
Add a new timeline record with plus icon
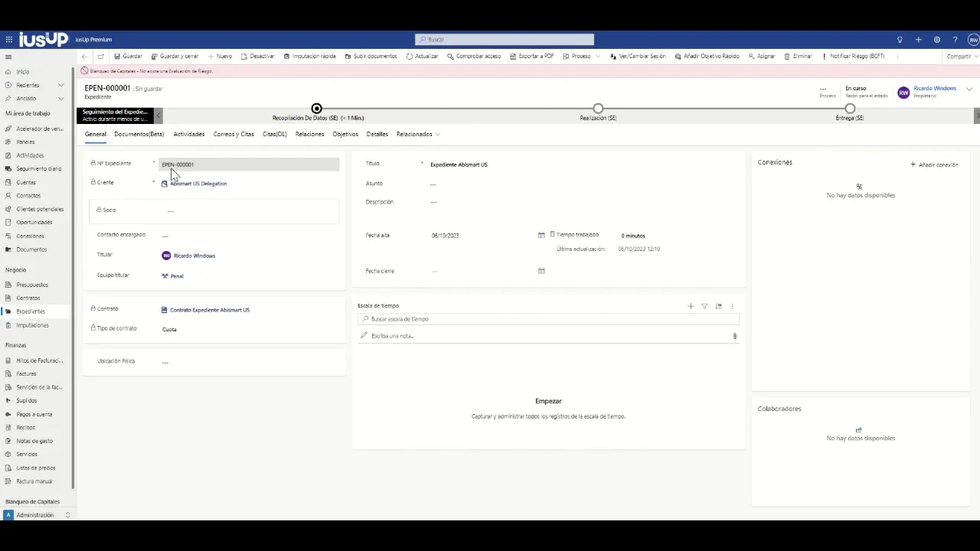click(691, 306)
